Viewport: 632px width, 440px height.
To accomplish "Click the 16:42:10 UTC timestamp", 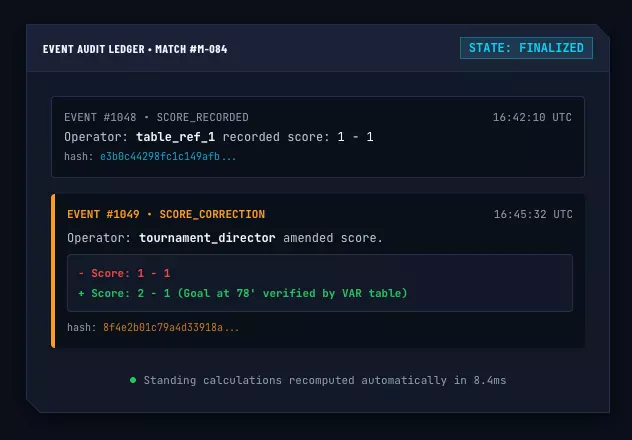I will coord(532,117).
